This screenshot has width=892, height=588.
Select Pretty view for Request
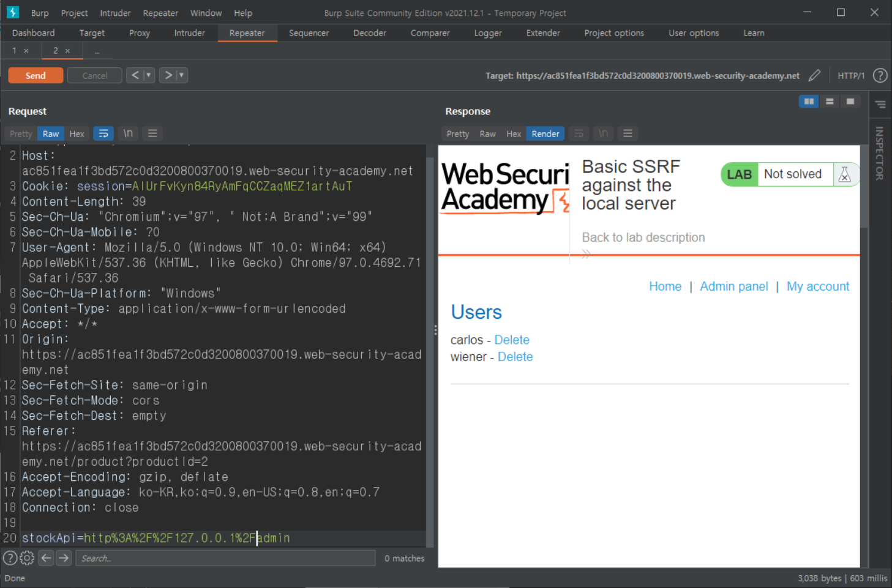pyautogui.click(x=21, y=133)
